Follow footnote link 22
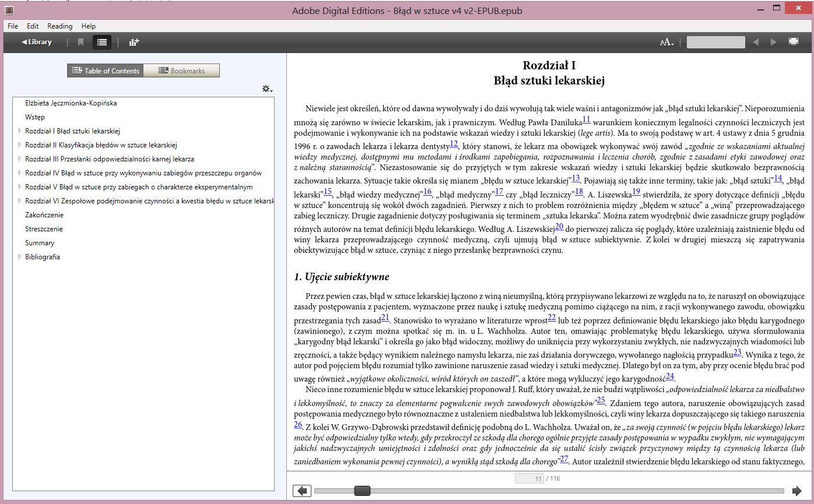The image size is (814, 504). 552,317
